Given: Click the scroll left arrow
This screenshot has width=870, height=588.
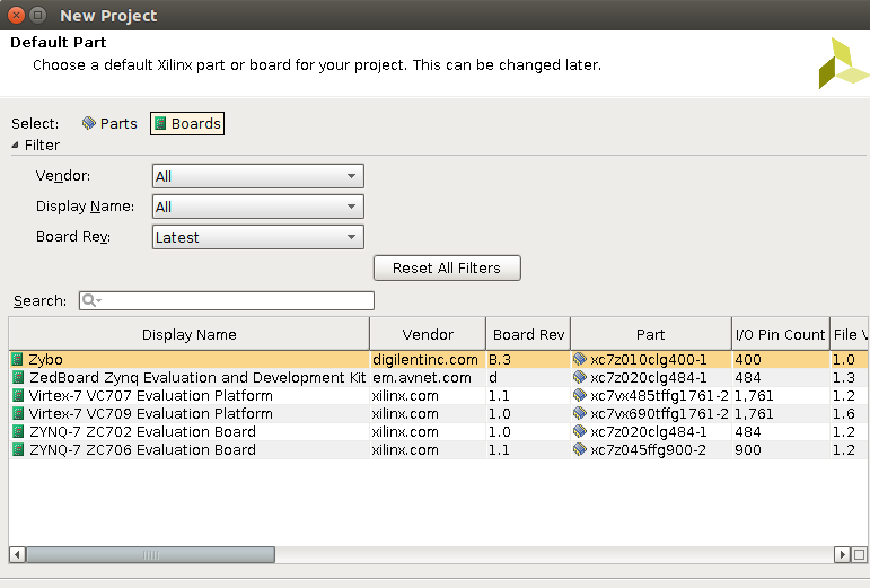Looking at the screenshot, I should click(x=17, y=555).
